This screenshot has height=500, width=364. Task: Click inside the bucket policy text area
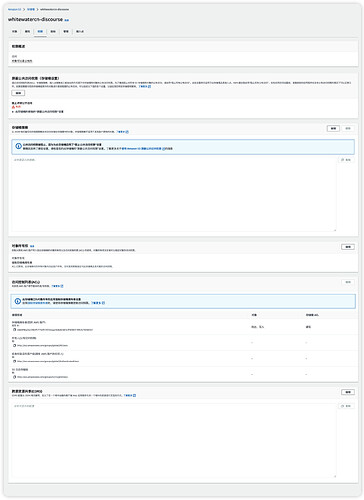(174, 193)
